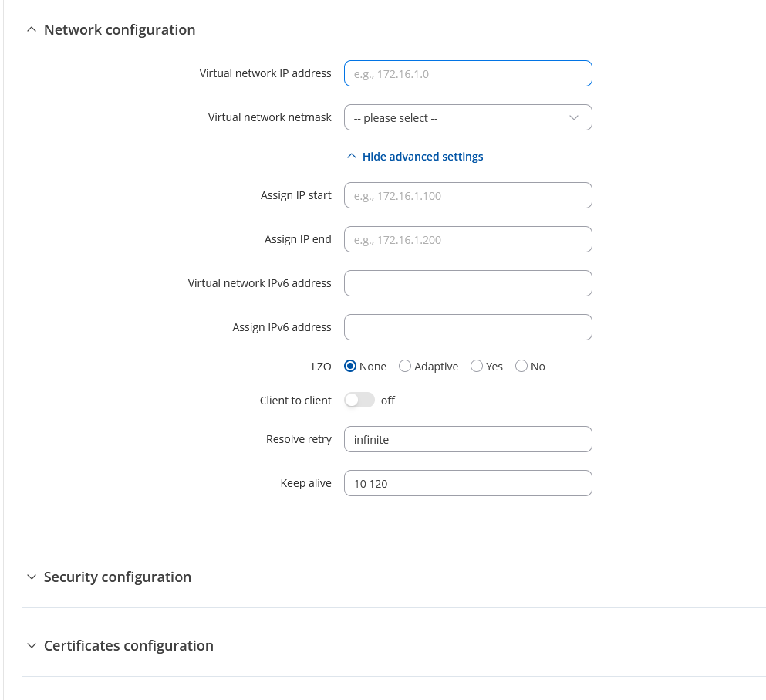Click the Assign IP start field

[468, 195]
